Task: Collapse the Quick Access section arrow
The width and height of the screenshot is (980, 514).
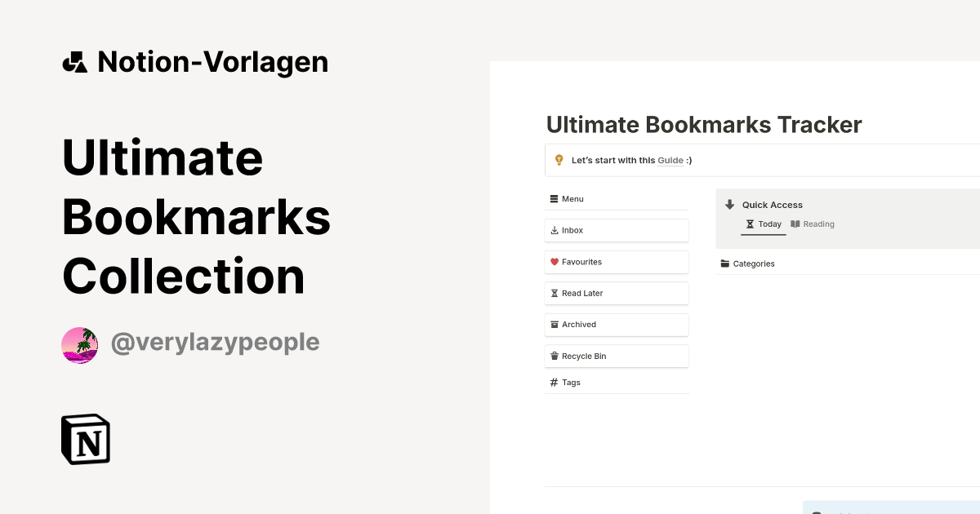Action: coord(729,205)
